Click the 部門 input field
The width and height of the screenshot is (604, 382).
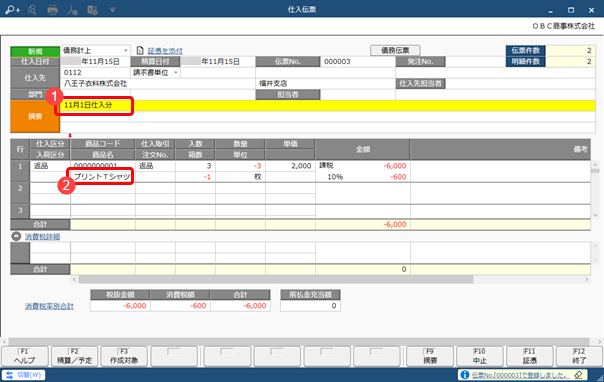[95, 94]
